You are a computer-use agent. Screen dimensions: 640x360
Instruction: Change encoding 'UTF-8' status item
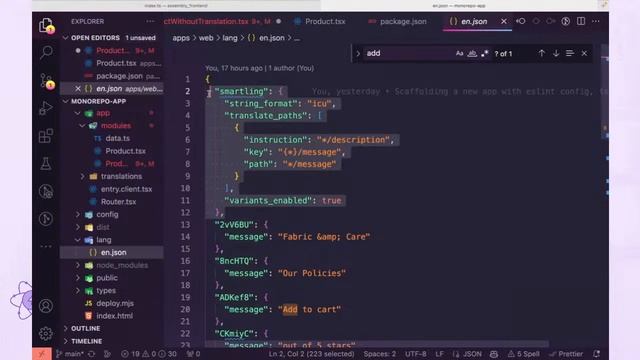coord(416,354)
